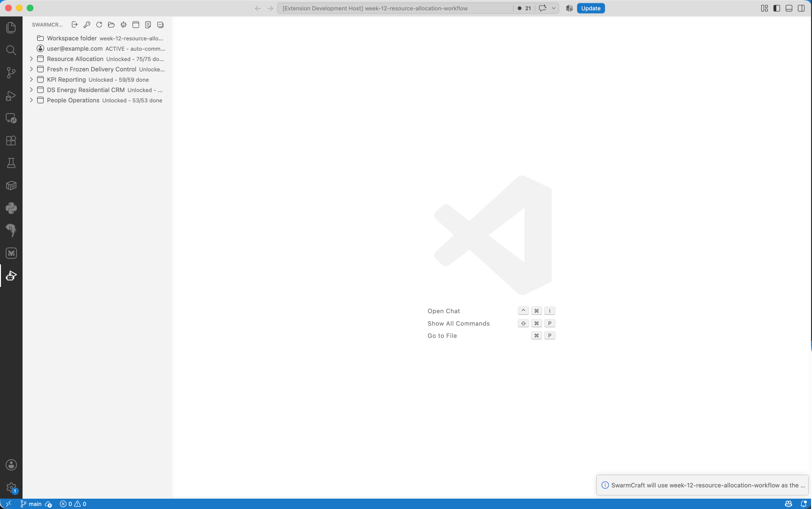Open the remote window status bar indicator
Viewport: 812px width, 509px height.
pos(8,504)
